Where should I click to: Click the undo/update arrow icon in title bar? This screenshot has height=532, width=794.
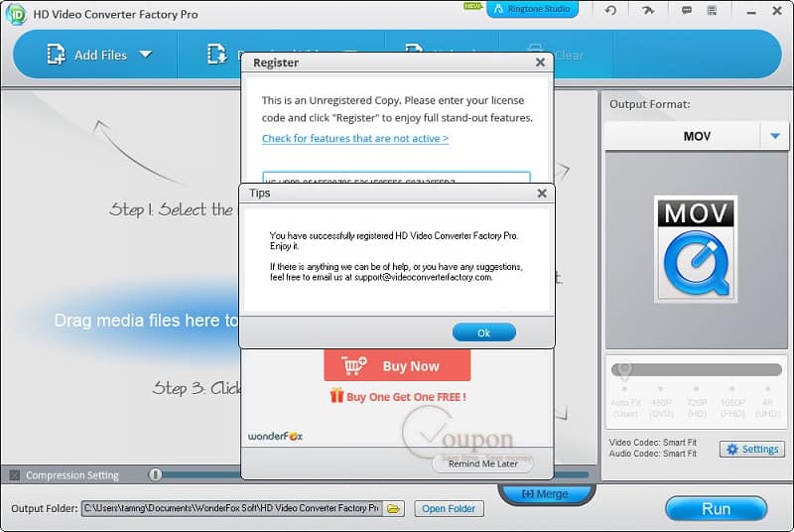click(x=610, y=10)
